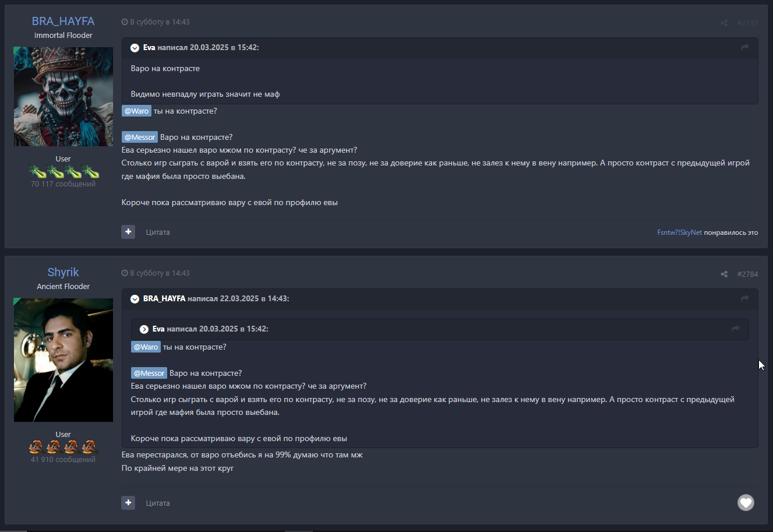Open the #2784 post permalink
Screen dimensions: 773x532
[747, 274]
